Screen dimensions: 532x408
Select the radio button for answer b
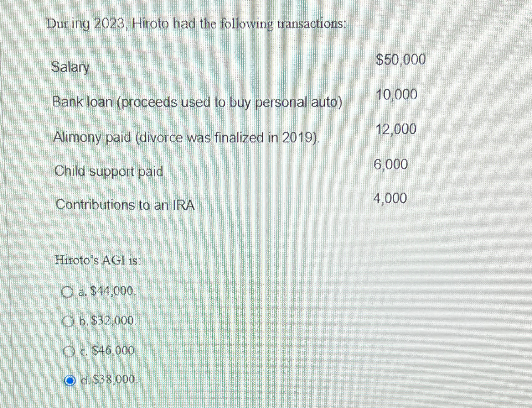coord(68,320)
